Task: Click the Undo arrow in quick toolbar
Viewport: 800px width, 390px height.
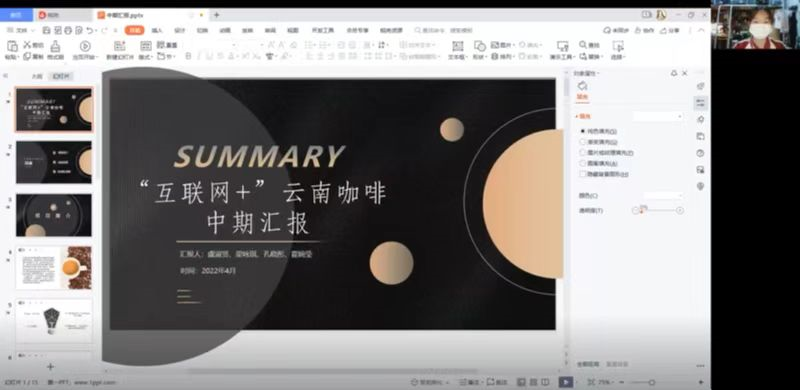Action: point(90,31)
